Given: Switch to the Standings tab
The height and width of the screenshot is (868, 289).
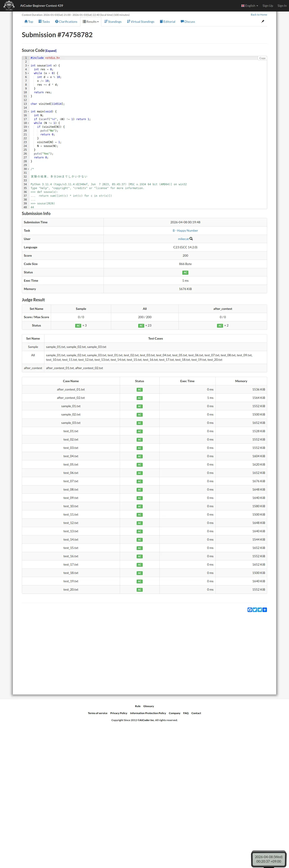Looking at the screenshot, I should 113,22.
